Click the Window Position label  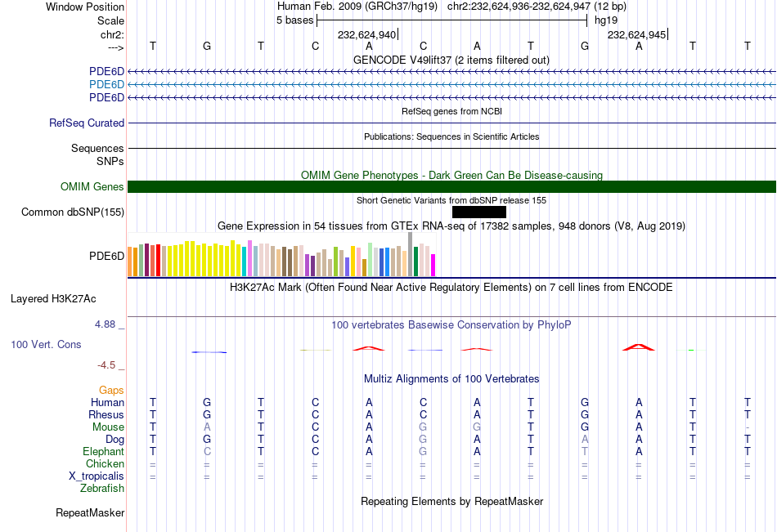[85, 7]
